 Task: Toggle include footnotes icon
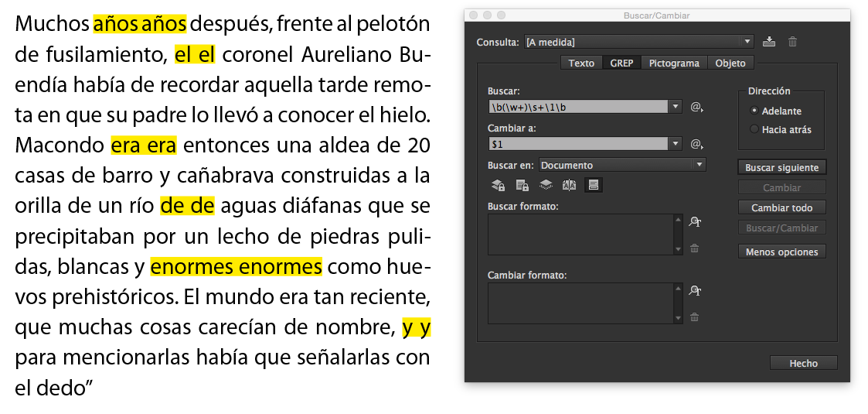594,186
